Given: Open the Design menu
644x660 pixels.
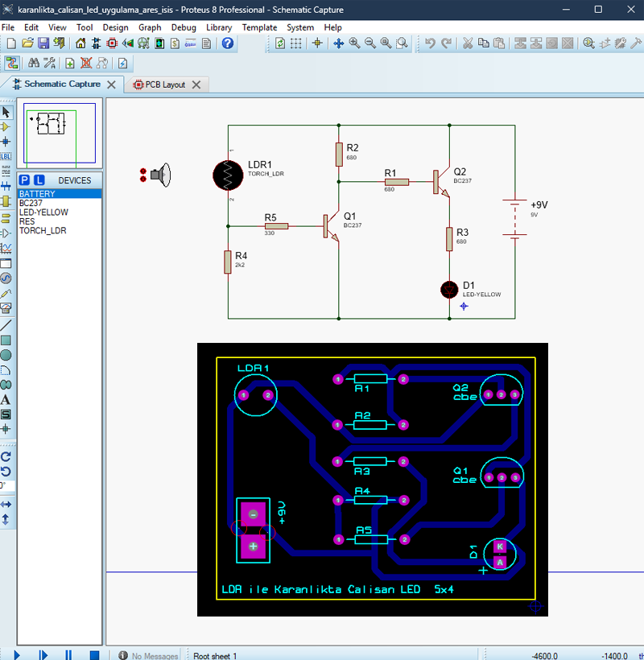Looking at the screenshot, I should point(115,27).
